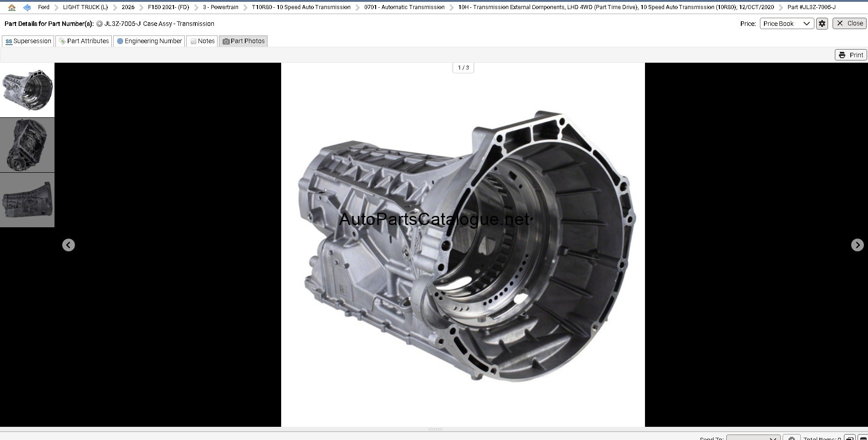The width and height of the screenshot is (868, 440).
Task: Click the blue back arrow icon
Action: (27, 7)
